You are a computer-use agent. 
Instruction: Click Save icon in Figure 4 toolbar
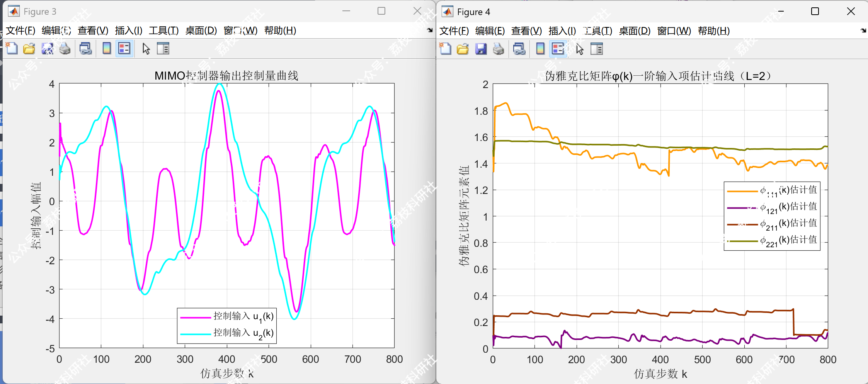[x=481, y=49]
